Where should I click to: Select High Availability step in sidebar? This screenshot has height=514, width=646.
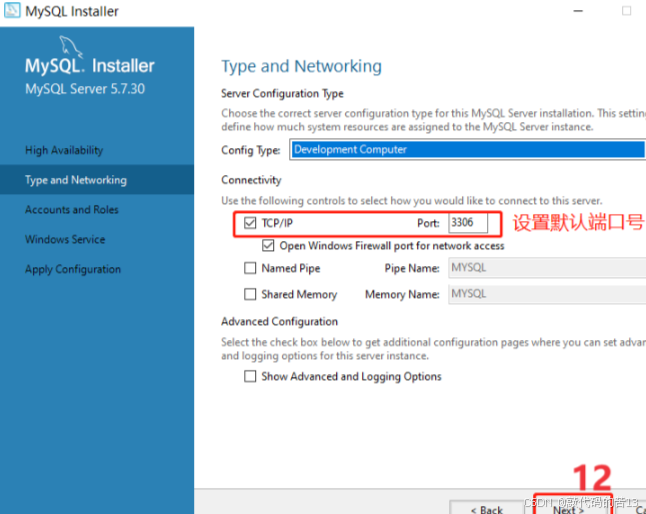[97, 150]
